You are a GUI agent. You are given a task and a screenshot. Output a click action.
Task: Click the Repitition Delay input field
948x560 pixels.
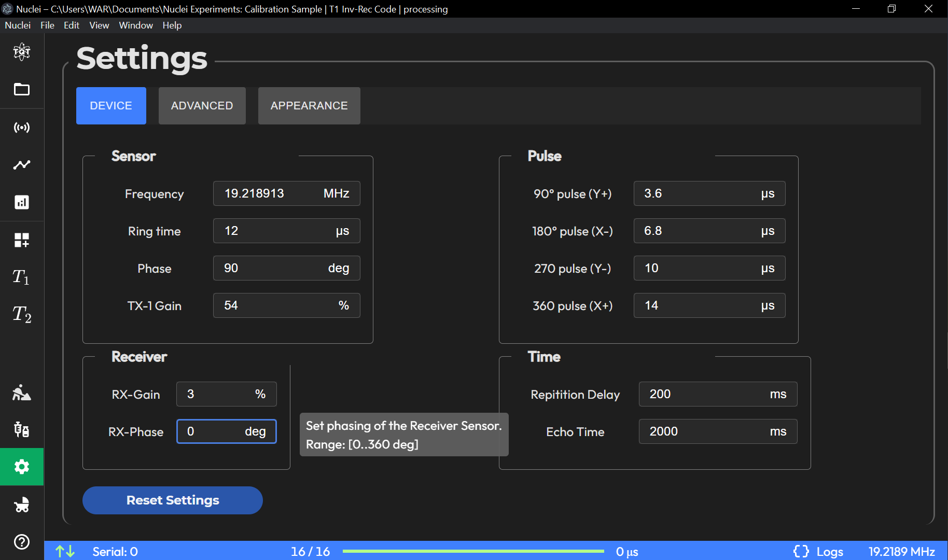tap(718, 394)
